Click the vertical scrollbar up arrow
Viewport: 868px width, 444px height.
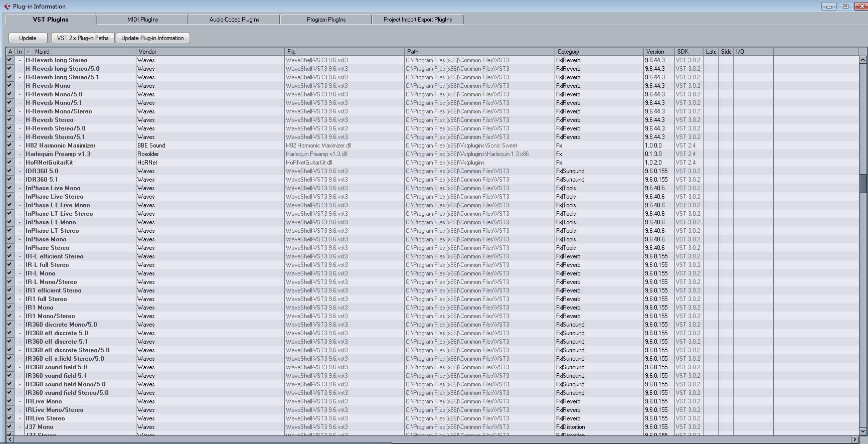(863, 60)
